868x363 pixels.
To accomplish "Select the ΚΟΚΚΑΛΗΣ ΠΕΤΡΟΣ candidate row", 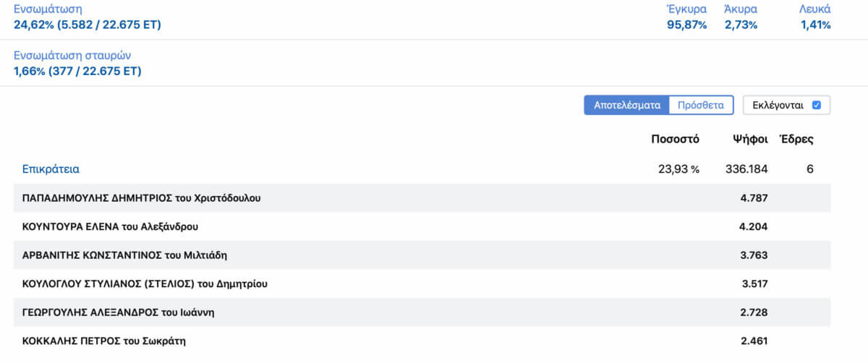I will coord(422,341).
